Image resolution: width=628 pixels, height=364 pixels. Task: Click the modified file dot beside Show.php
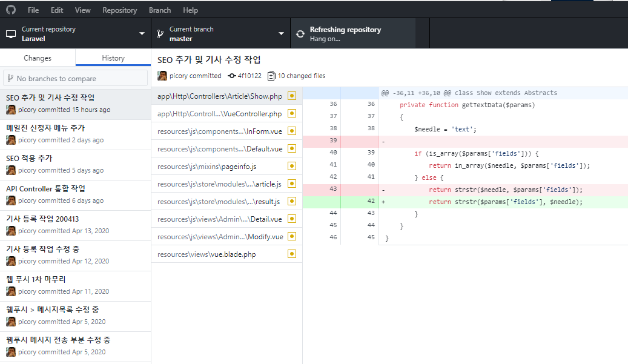point(291,96)
